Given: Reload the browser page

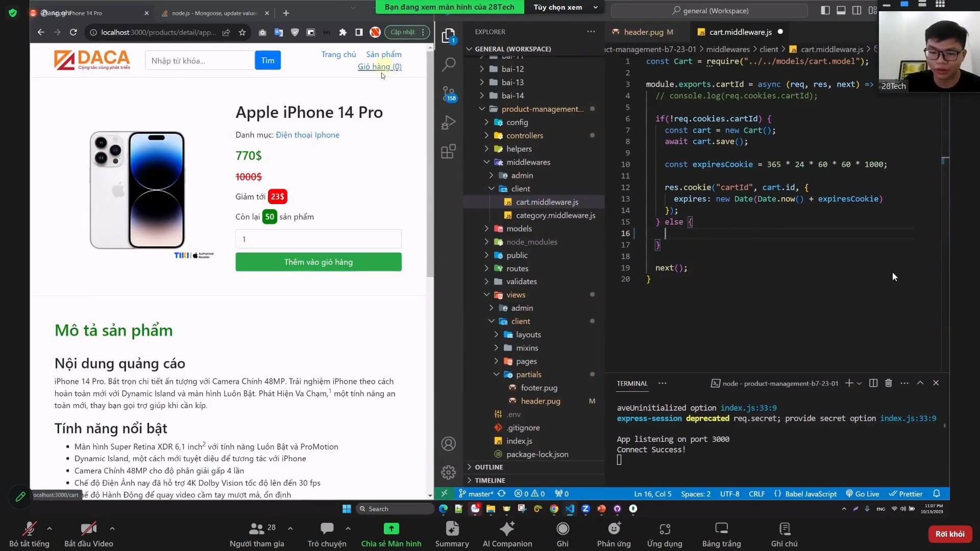Looking at the screenshot, I should [73, 32].
